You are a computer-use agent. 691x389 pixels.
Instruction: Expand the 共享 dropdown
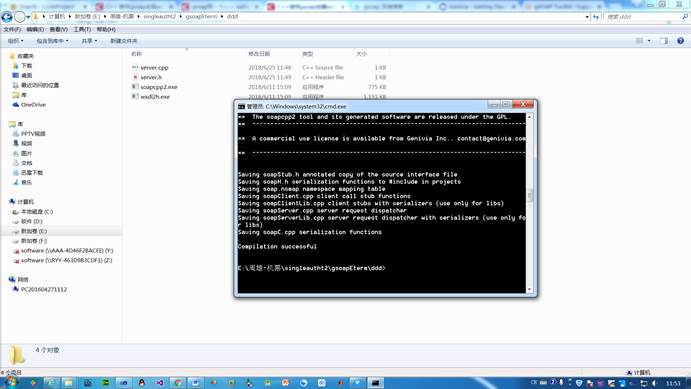(x=89, y=41)
